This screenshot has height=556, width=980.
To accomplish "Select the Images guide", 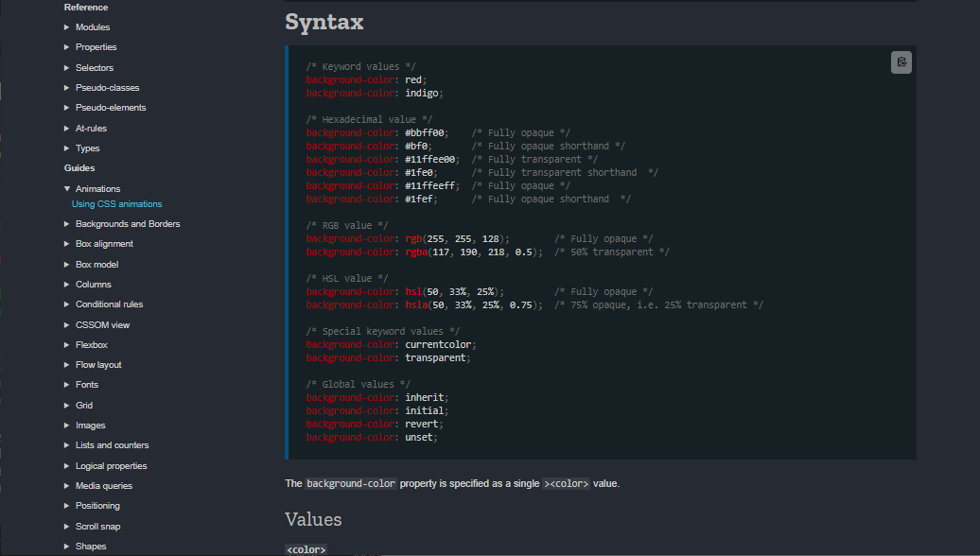I will pos(91,426).
